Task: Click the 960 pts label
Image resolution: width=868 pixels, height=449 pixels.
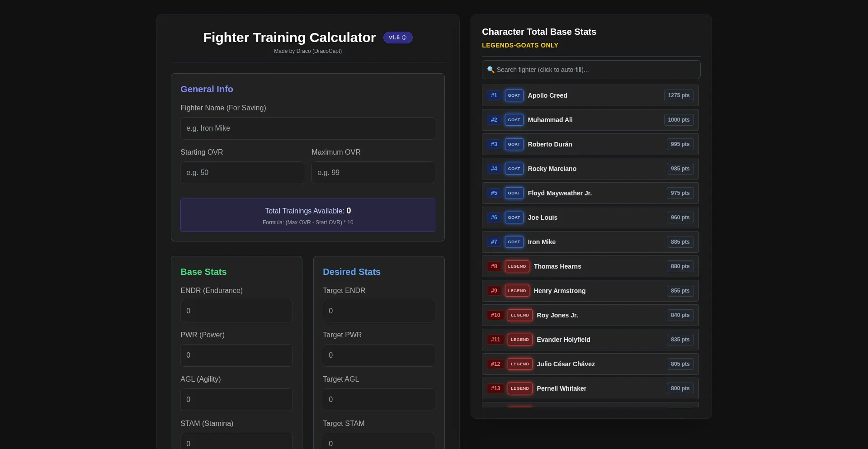Action: click(680, 217)
